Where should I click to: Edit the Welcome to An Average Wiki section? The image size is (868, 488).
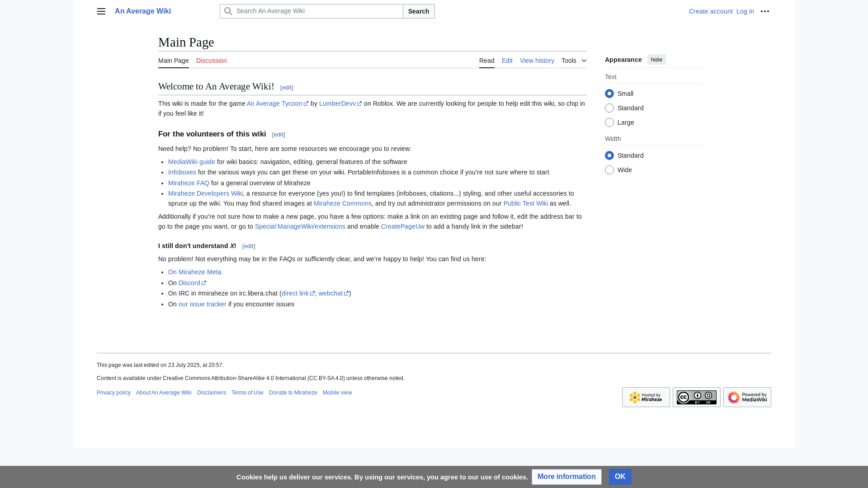(x=287, y=88)
